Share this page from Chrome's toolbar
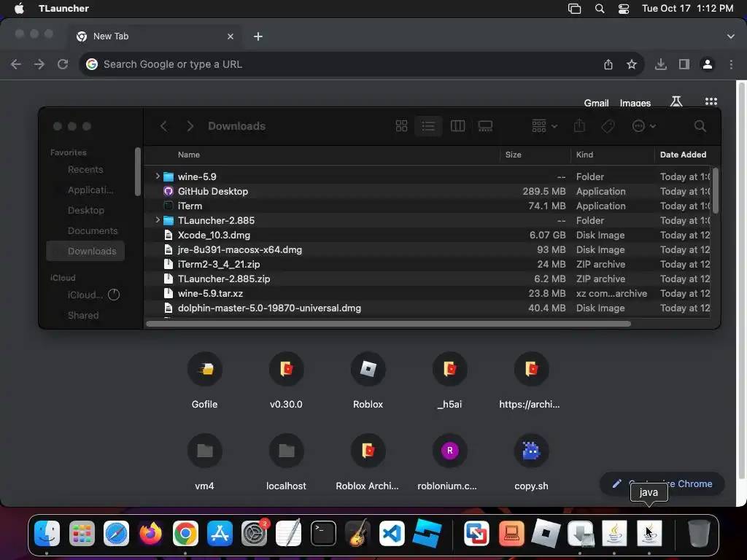747x560 pixels. pyautogui.click(x=608, y=64)
